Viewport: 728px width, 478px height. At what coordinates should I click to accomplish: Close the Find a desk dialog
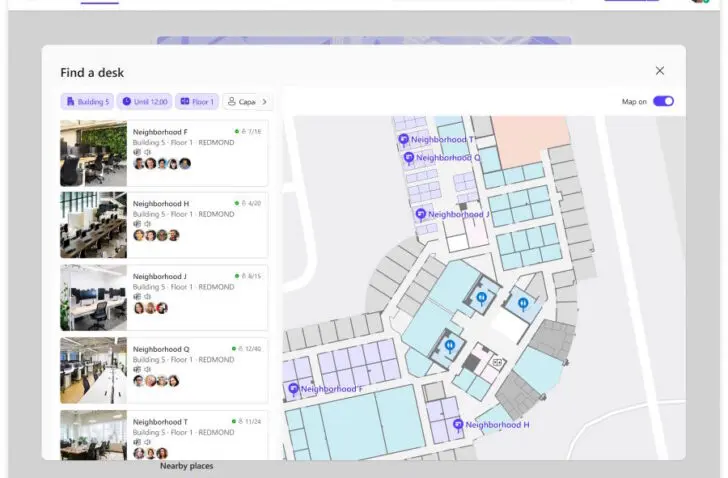pyautogui.click(x=660, y=71)
